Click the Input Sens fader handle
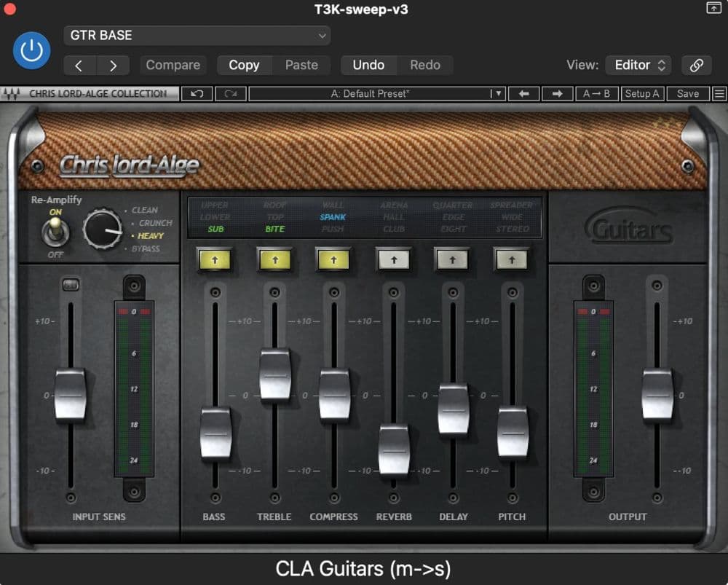Viewport: 728px width, 585px height. 71,395
